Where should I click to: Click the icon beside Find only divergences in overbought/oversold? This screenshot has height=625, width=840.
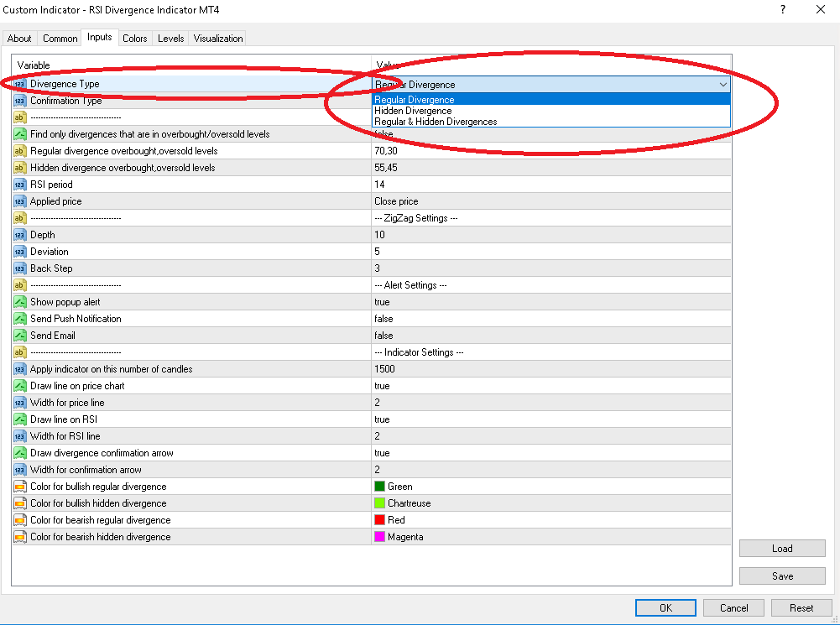pyautogui.click(x=20, y=134)
